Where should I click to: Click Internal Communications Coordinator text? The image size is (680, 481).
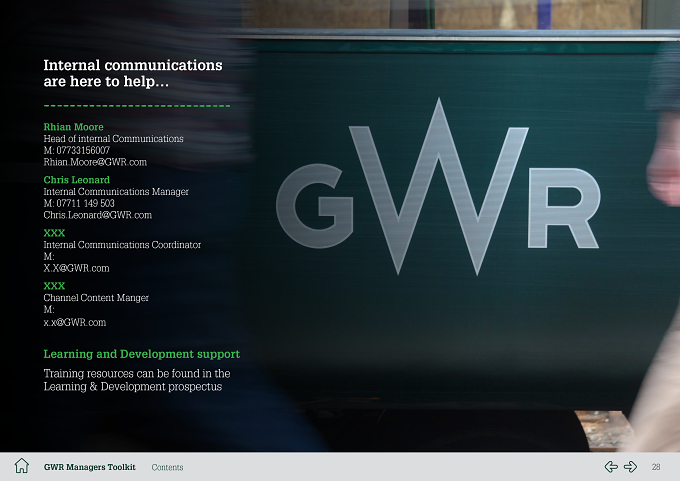(122, 245)
